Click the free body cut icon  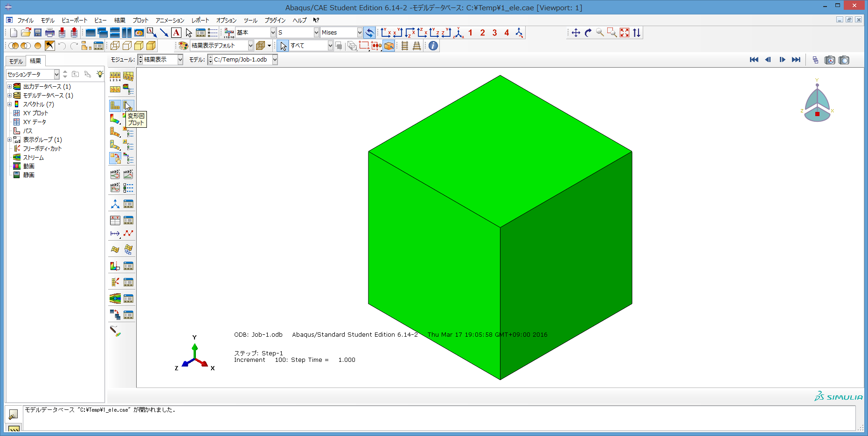pos(115,282)
